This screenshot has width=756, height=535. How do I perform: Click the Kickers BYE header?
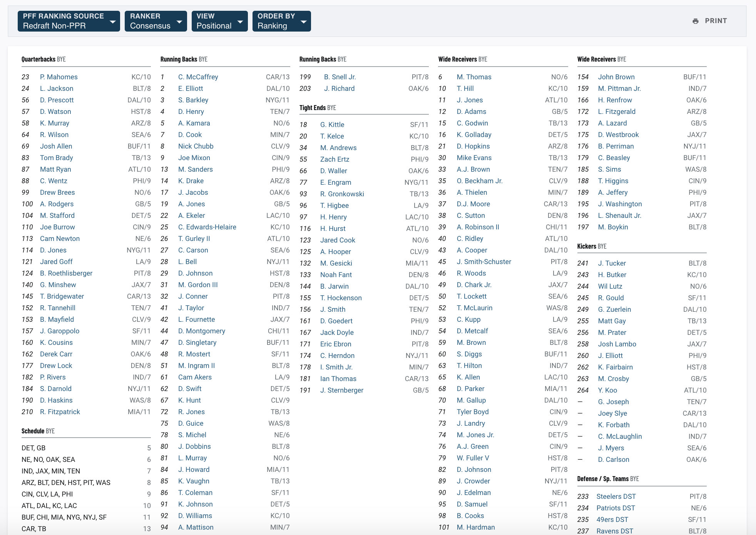pos(592,246)
